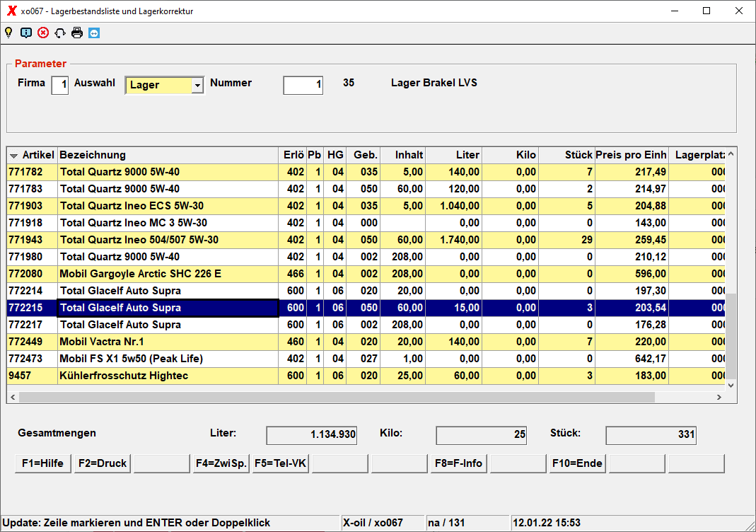Screen dimensions: 756x532
Task: Open the headset support icon
Action: [x=60, y=33]
